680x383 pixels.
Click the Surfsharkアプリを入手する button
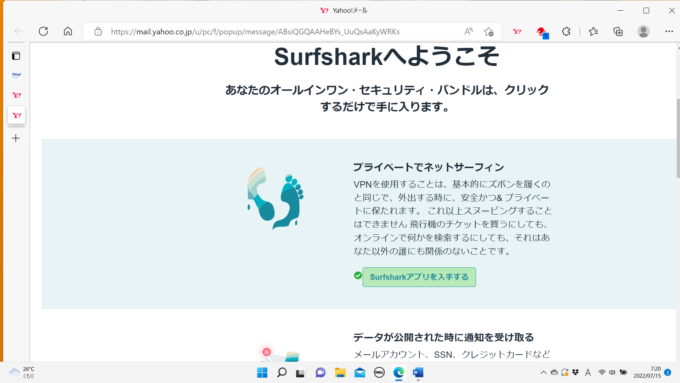[419, 277]
